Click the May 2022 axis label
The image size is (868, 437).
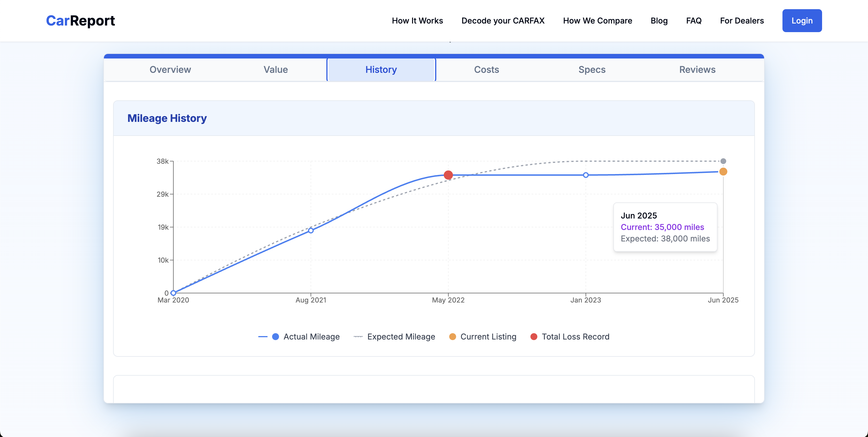click(x=448, y=300)
